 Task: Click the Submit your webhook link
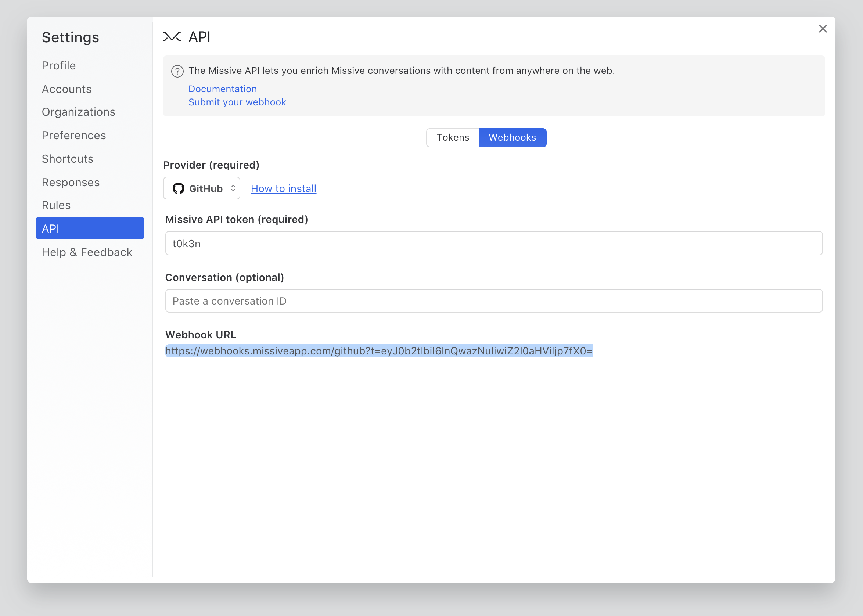[x=237, y=102]
